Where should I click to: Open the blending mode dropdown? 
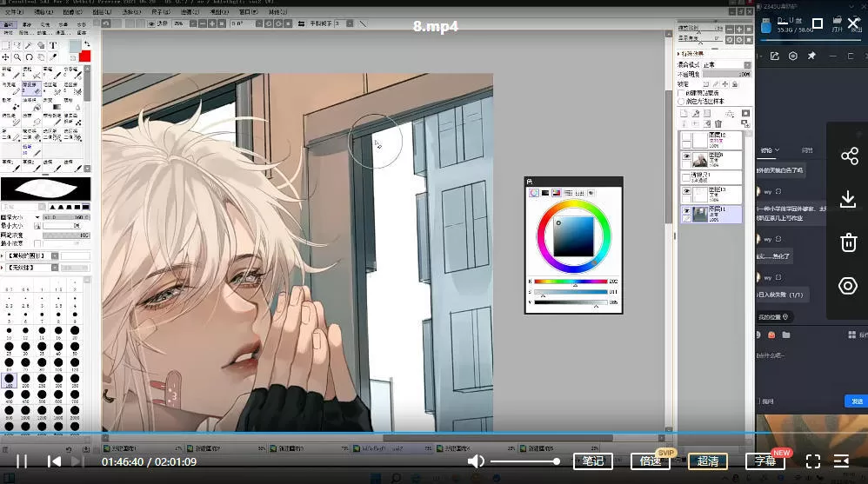click(746, 65)
